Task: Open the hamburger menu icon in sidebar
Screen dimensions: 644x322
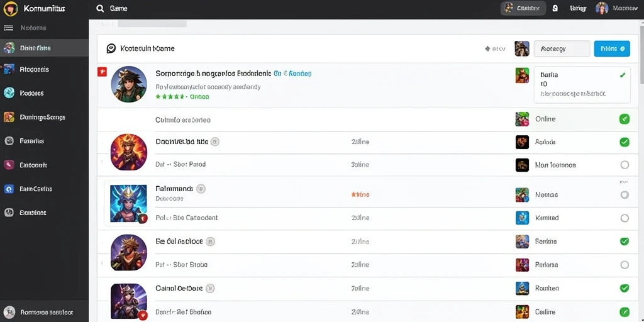Action: tap(8, 28)
